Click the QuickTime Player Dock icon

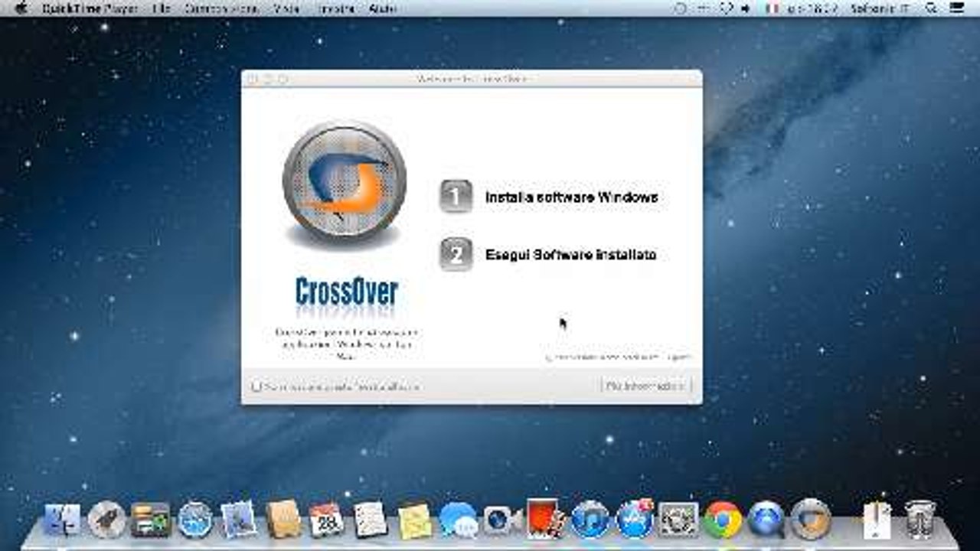[x=766, y=520]
